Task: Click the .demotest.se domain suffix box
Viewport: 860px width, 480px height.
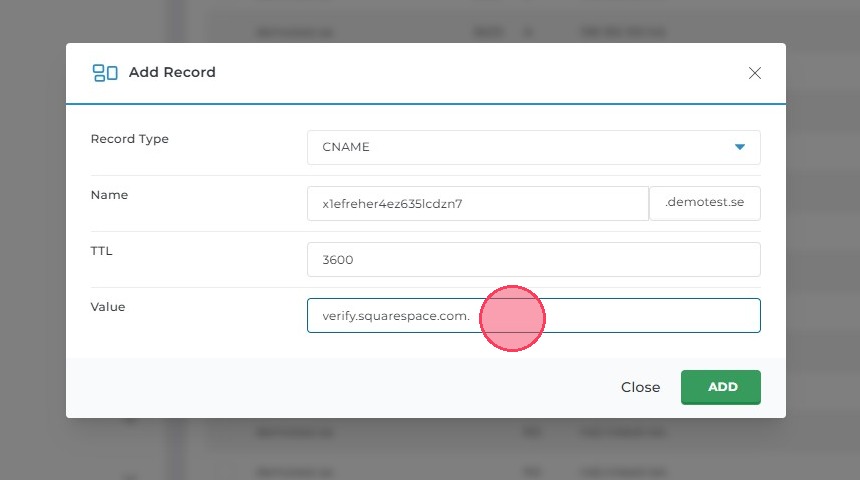Action: pos(704,203)
